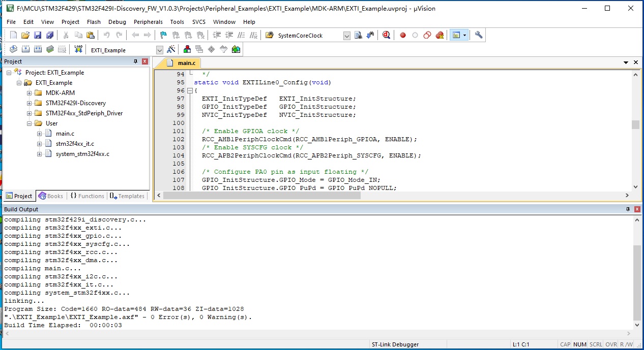Screen dimensions: 644x350
Task: Insert a breakpoint using the red dot icon
Action: point(403,35)
